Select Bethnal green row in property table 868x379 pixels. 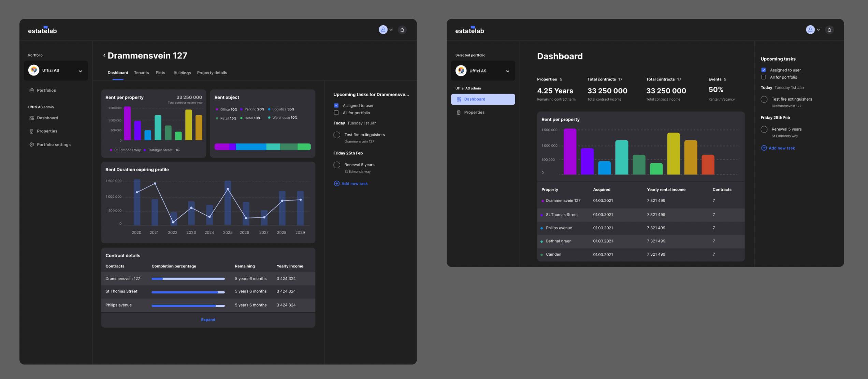(x=558, y=241)
